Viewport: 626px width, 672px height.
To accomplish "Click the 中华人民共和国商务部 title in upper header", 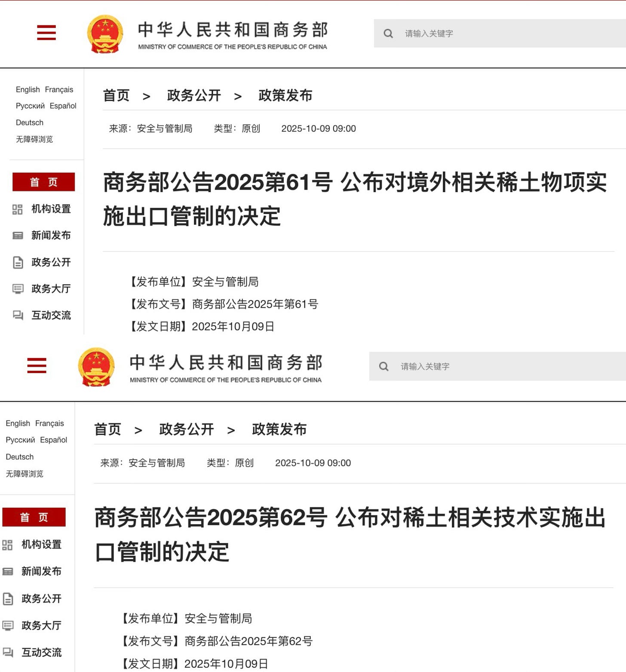I will (233, 30).
